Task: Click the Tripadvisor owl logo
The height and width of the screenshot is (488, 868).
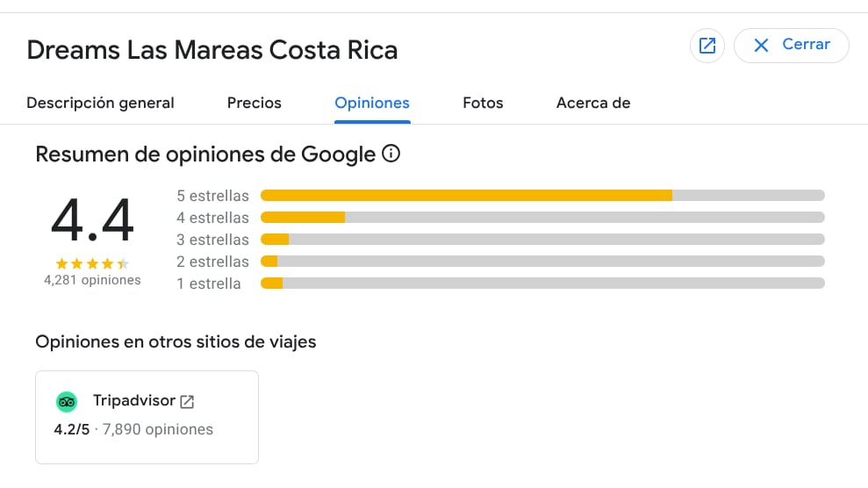Action: click(x=67, y=402)
